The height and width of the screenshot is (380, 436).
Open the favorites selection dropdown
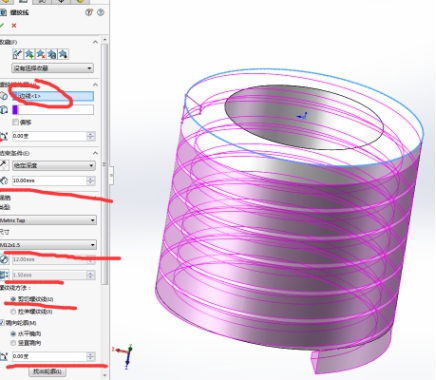53,68
